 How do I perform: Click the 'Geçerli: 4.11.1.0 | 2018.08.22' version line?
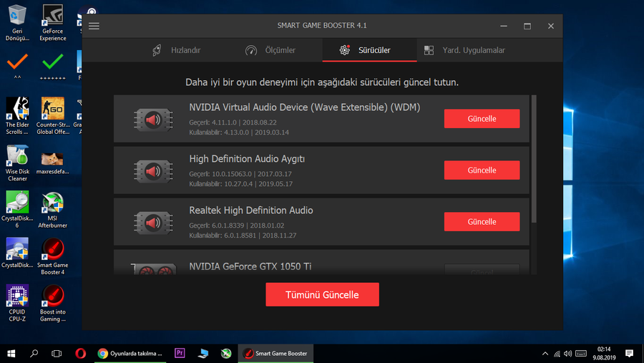(233, 122)
